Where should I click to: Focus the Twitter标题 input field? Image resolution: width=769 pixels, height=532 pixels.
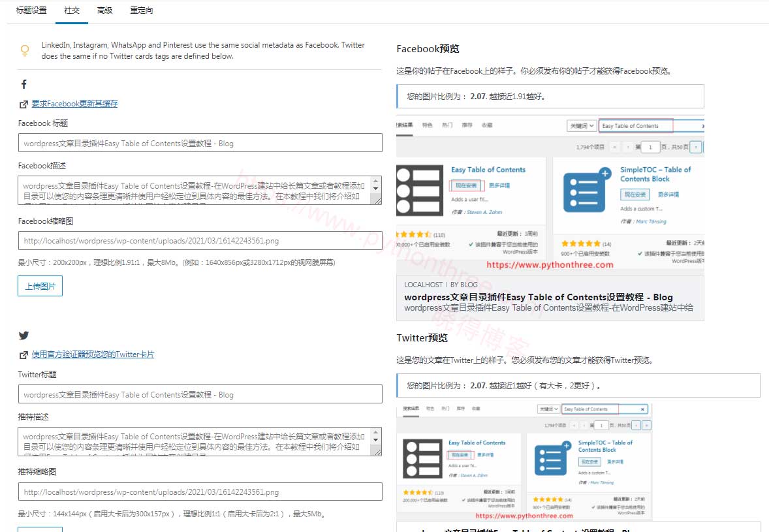pos(200,394)
